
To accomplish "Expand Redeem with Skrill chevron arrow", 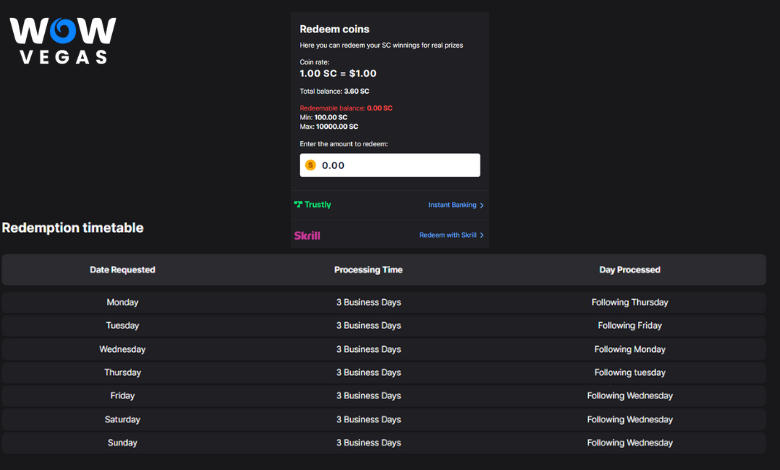I will pos(482,235).
